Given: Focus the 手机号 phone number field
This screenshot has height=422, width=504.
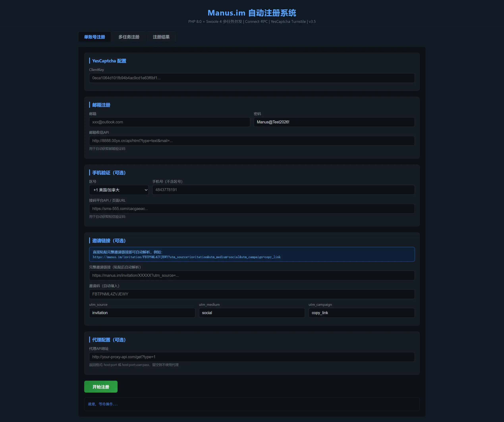Looking at the screenshot, I should click(283, 190).
